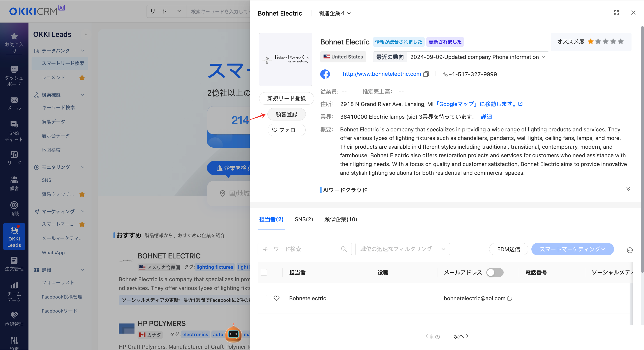Check the Bohnetelectric row checkbox
The image size is (644, 350).
[x=264, y=298]
